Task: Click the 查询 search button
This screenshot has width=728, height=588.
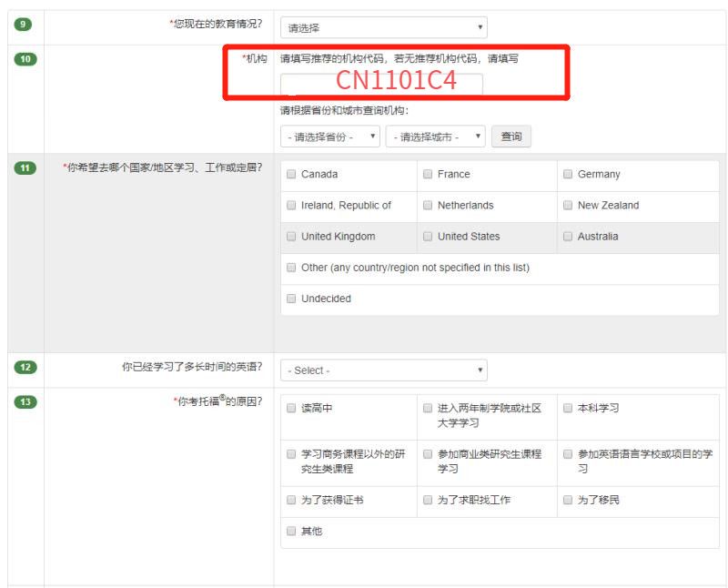Action: pyautogui.click(x=511, y=137)
